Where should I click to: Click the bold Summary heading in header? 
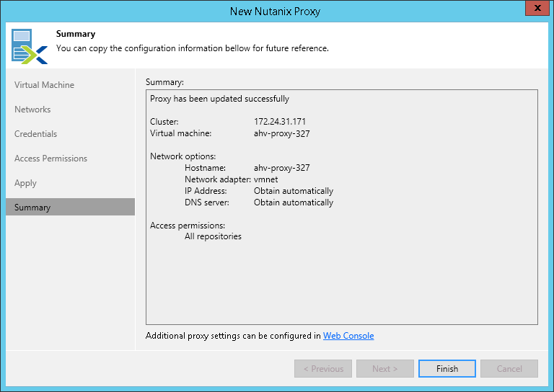click(x=76, y=34)
